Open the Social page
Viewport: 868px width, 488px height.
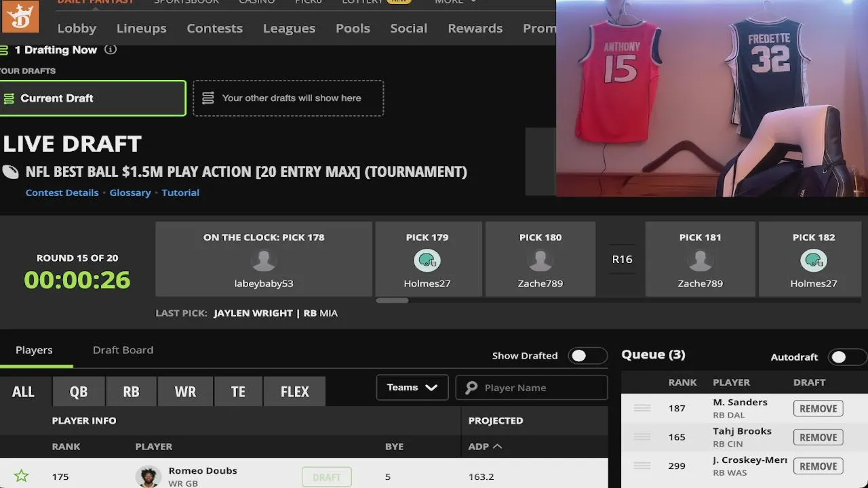point(408,28)
